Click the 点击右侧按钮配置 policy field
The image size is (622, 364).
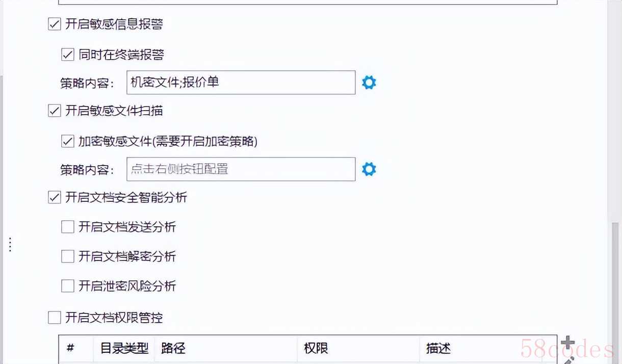click(241, 169)
